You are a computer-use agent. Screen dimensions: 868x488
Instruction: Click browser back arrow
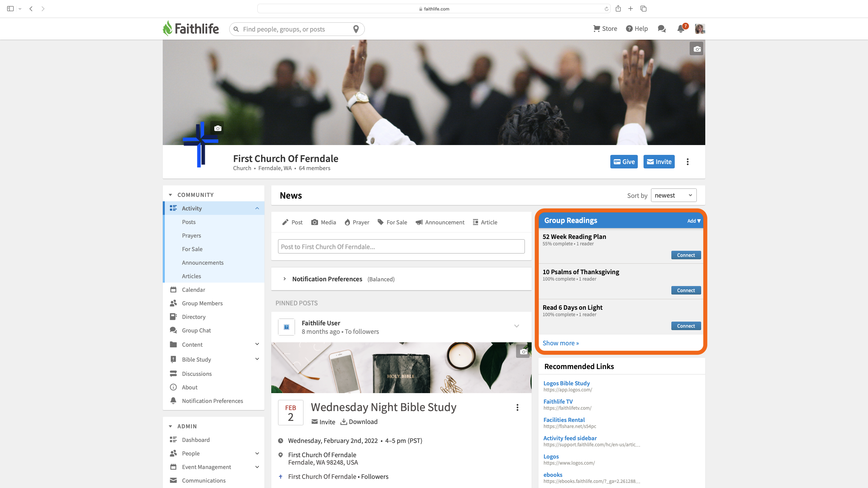pos(31,9)
